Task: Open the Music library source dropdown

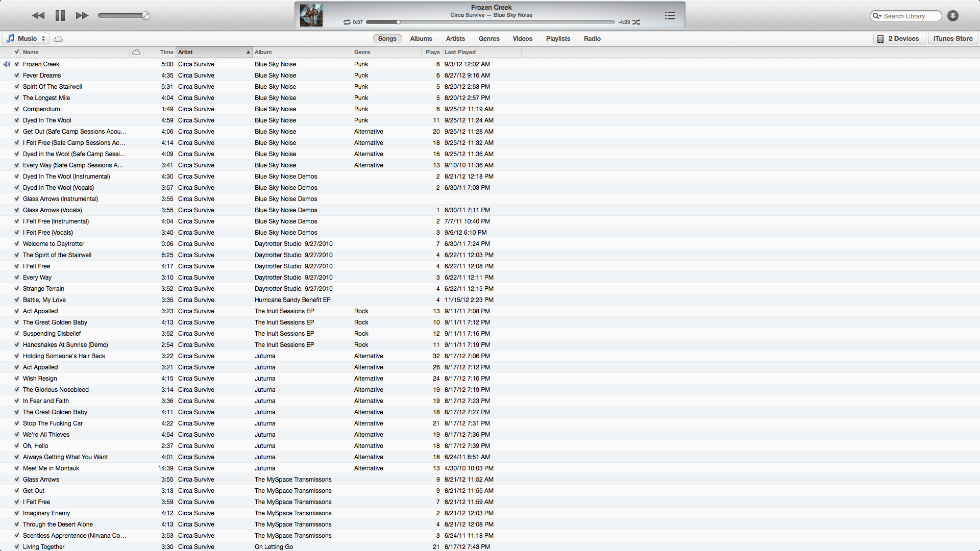Action: point(26,39)
